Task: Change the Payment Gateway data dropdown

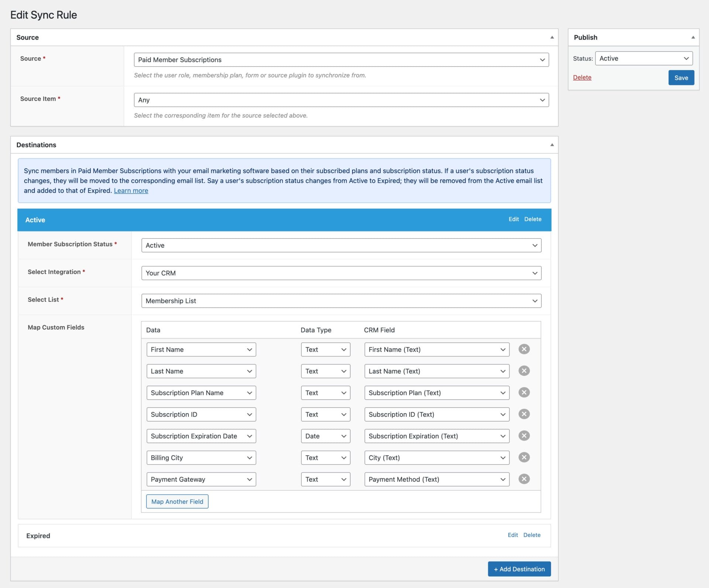Action: click(201, 479)
